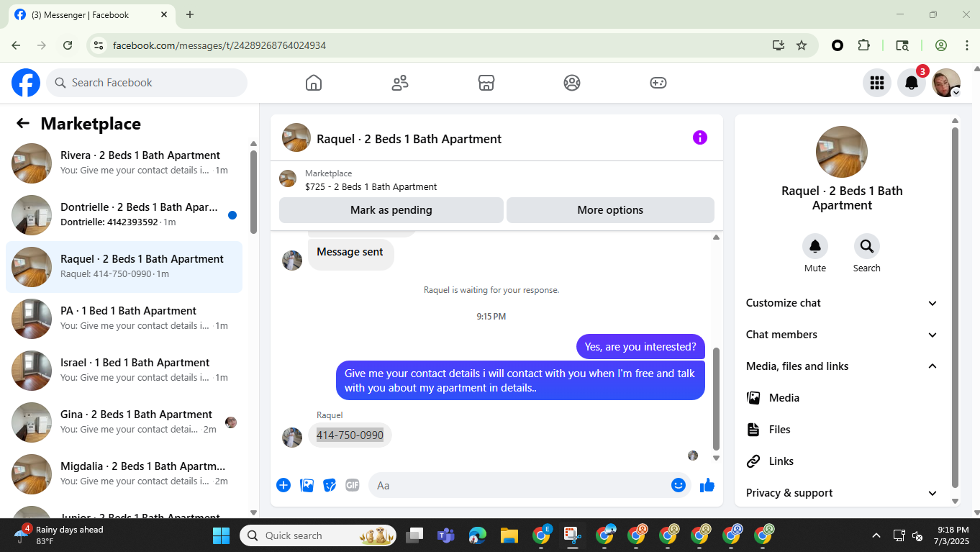Click the address bar URL
The image size is (980, 552).
tap(219, 45)
